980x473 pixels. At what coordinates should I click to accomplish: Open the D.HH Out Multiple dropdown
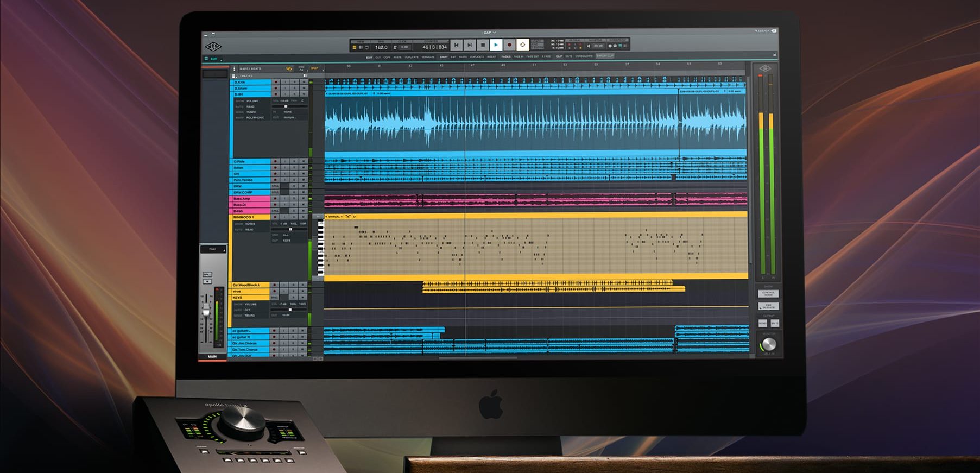(290, 118)
